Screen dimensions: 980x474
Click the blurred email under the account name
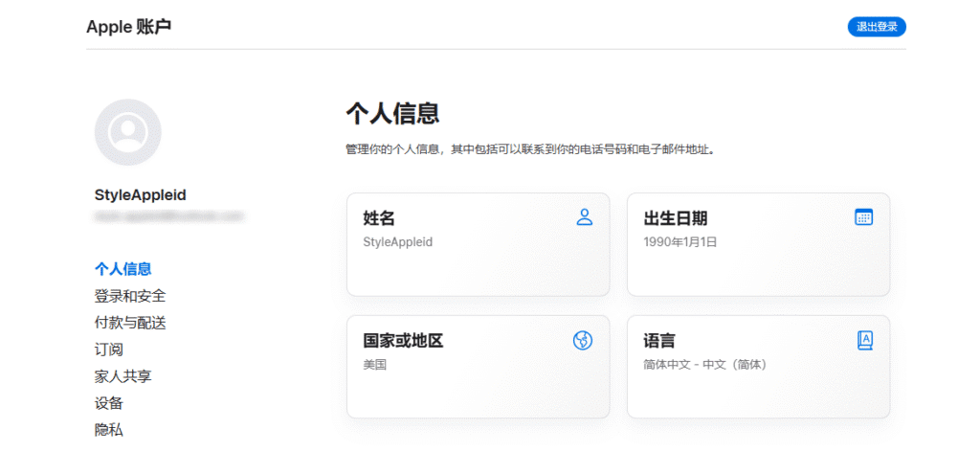point(168,217)
